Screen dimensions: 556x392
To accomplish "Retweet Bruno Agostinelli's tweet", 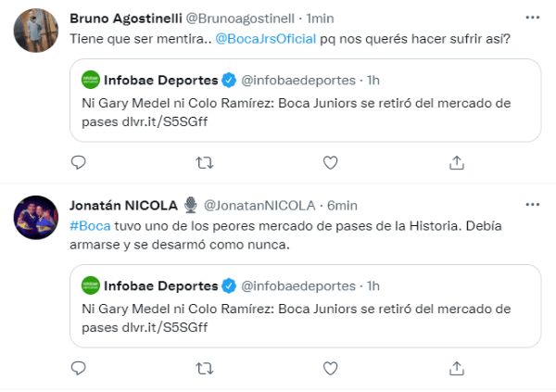I will (x=205, y=163).
